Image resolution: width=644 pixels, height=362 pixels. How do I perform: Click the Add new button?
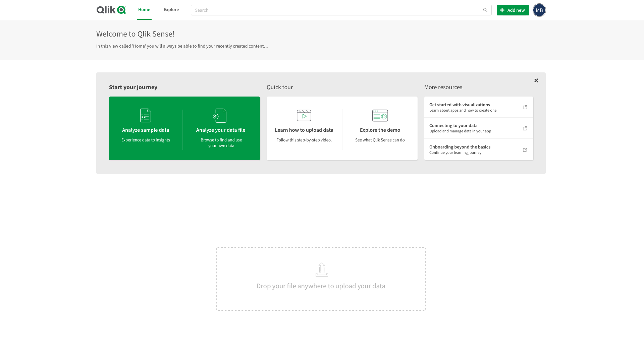(x=513, y=10)
